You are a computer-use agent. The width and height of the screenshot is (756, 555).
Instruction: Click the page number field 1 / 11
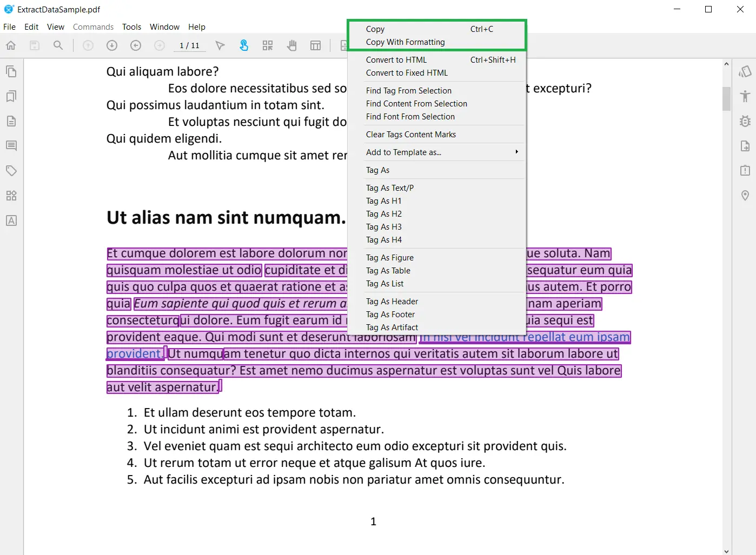click(x=189, y=45)
